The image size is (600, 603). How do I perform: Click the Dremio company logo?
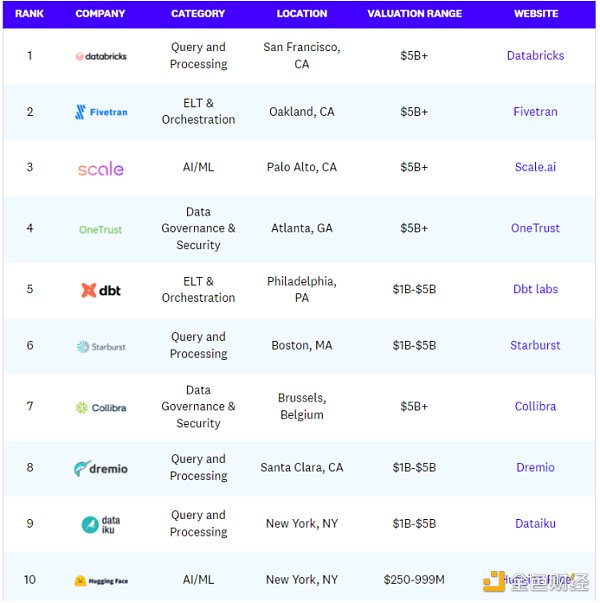click(x=101, y=468)
